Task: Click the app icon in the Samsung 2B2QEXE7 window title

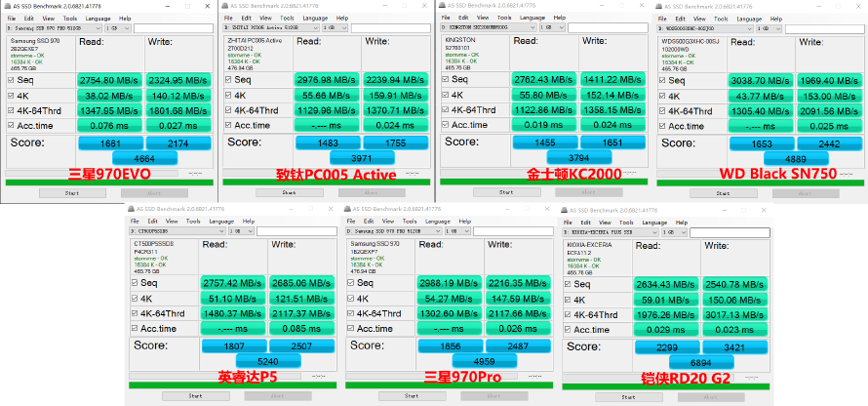Action: [x=8, y=6]
